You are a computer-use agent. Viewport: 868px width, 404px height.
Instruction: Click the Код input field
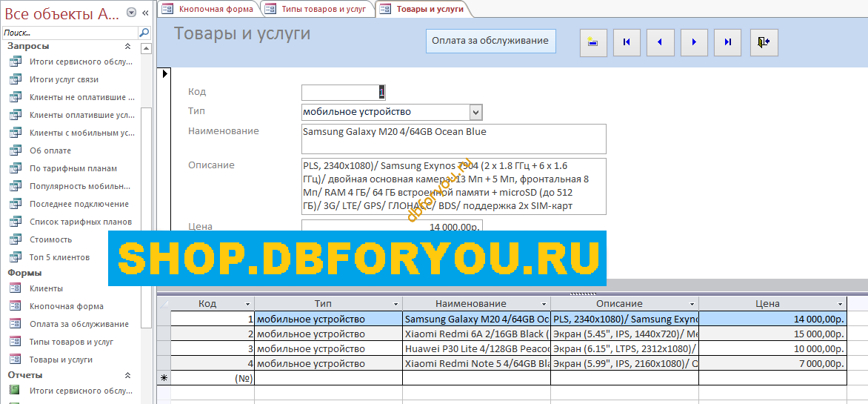coord(343,92)
